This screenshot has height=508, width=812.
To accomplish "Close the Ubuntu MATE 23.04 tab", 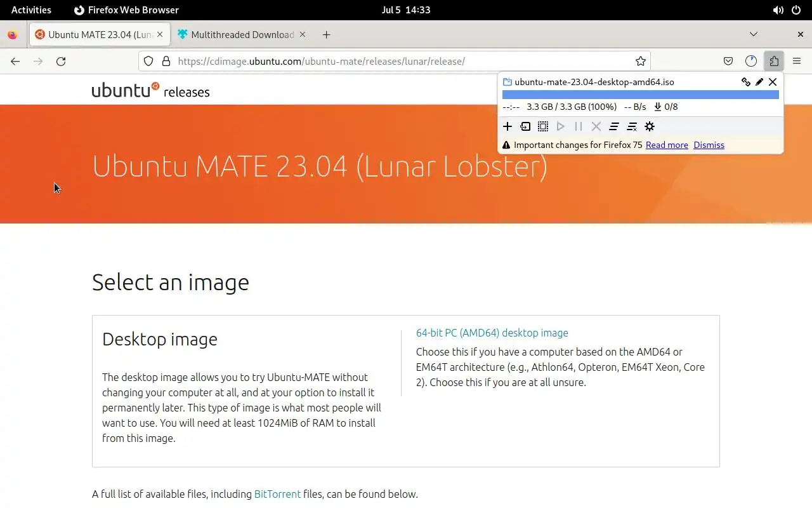I will click(x=160, y=35).
